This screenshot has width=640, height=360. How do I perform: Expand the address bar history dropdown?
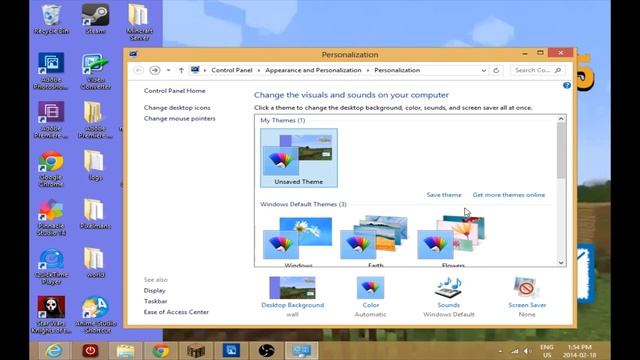pos(484,70)
